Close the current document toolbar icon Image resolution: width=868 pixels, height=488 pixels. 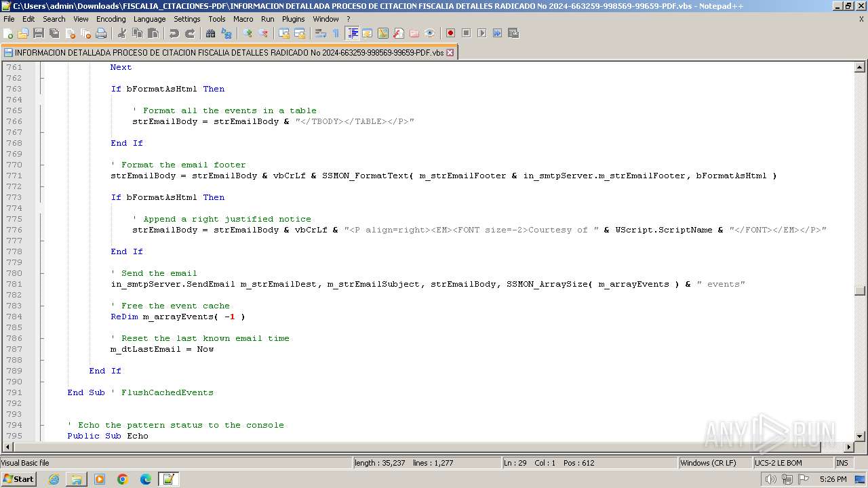tap(70, 33)
